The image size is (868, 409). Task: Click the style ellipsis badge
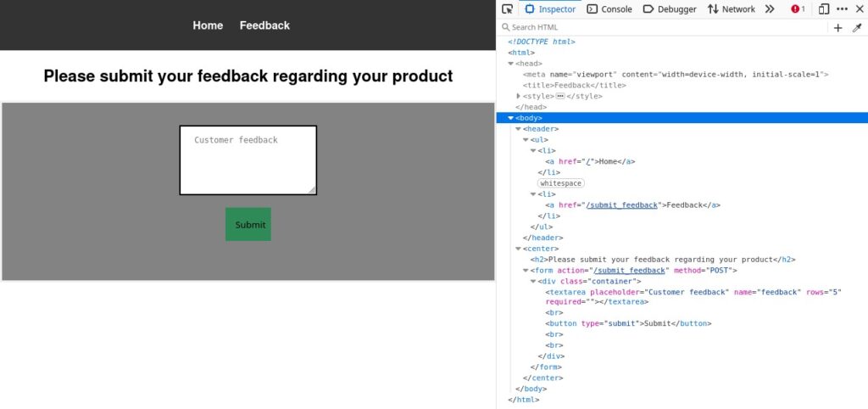[560, 96]
